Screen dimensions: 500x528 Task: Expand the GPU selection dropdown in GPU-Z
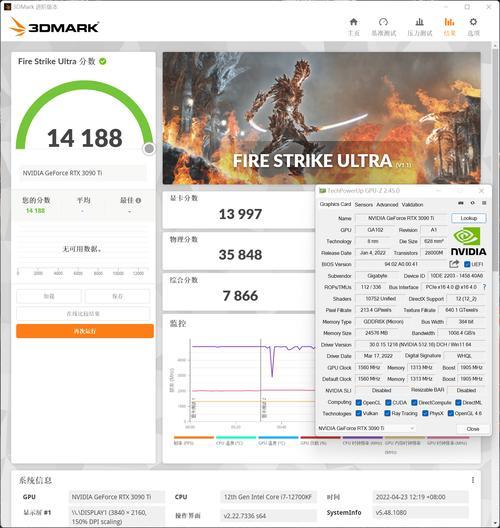[x=366, y=428]
